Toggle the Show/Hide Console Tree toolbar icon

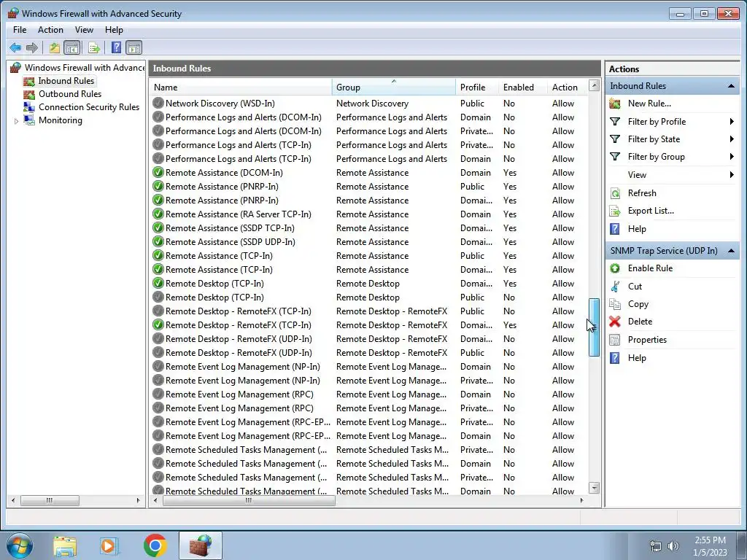pyautogui.click(x=72, y=47)
